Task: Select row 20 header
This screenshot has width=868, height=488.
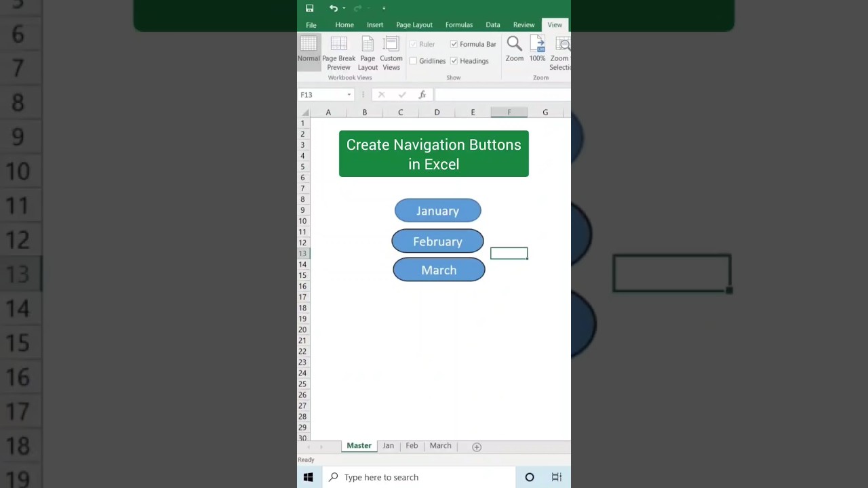Action: coord(303,329)
